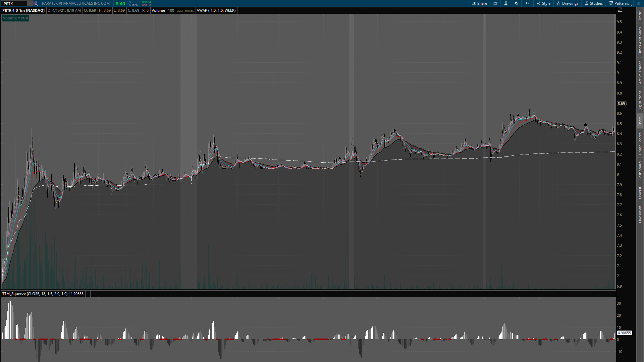The image size is (644, 362).
Task: Toggle the VWAP study label
Action: click(x=216, y=10)
